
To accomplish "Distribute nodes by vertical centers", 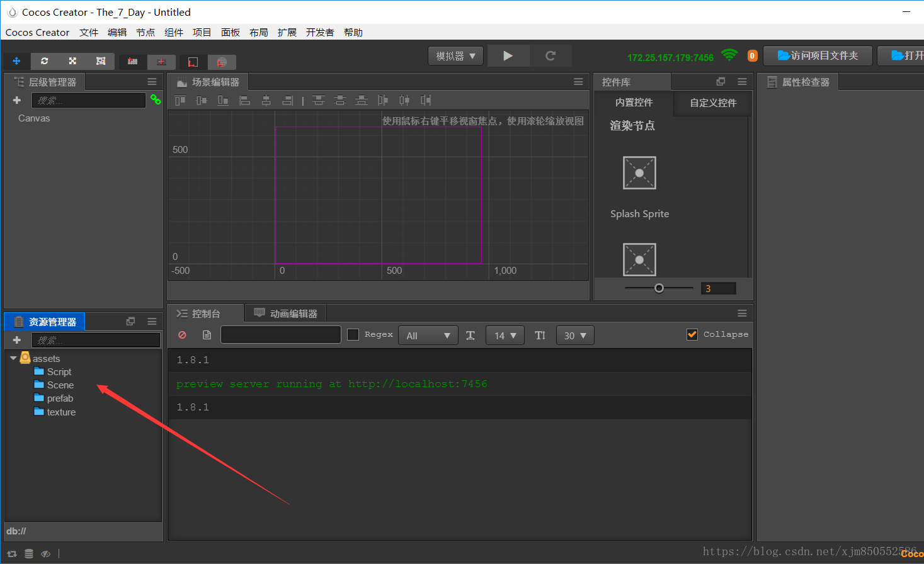I will click(340, 100).
